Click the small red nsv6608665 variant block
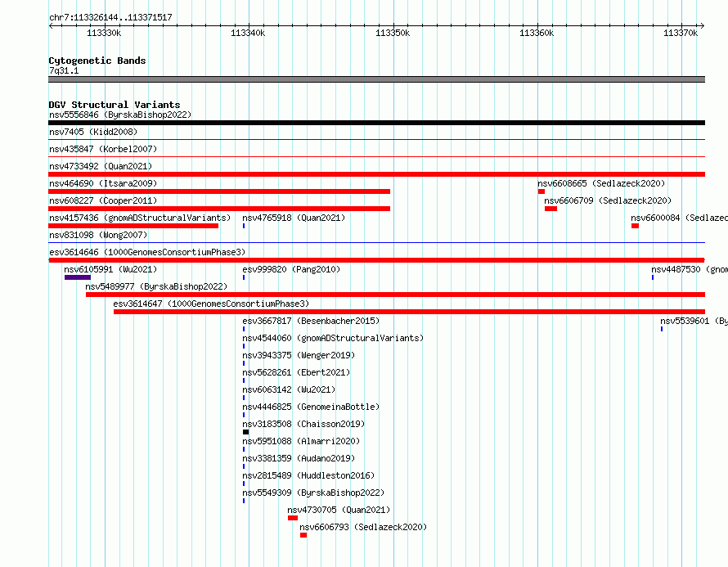 coord(542,191)
